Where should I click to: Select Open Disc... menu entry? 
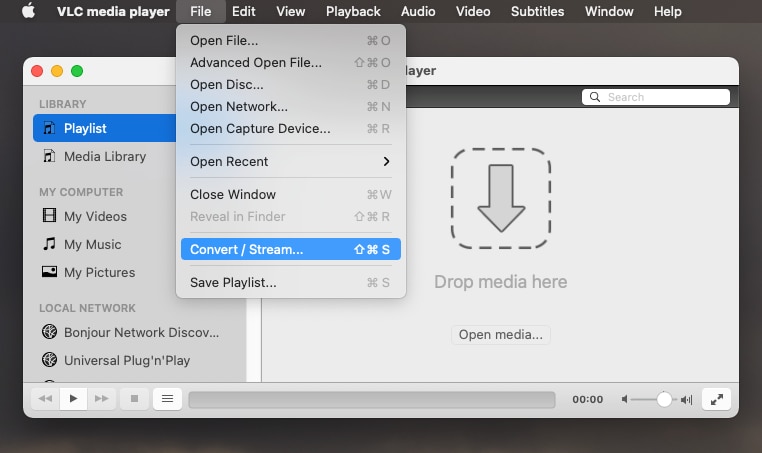click(x=291, y=84)
